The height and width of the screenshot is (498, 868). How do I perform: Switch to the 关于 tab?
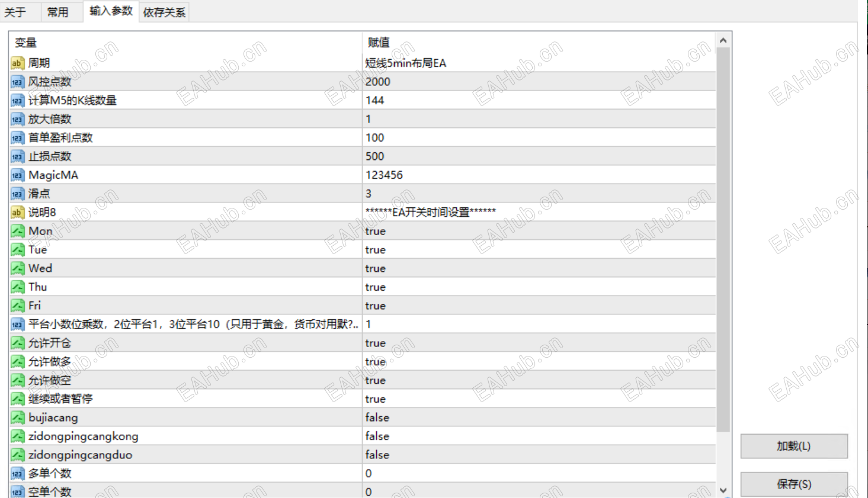[x=15, y=12]
